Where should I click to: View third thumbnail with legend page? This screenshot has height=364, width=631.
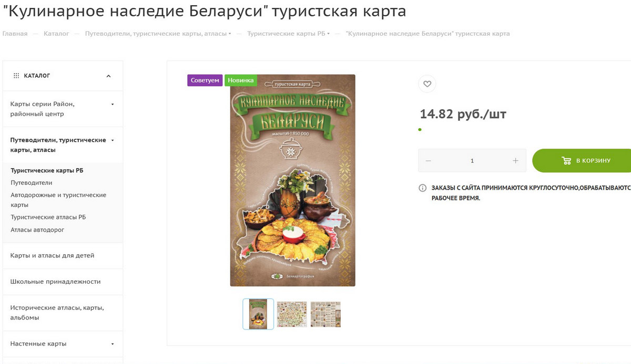click(325, 314)
